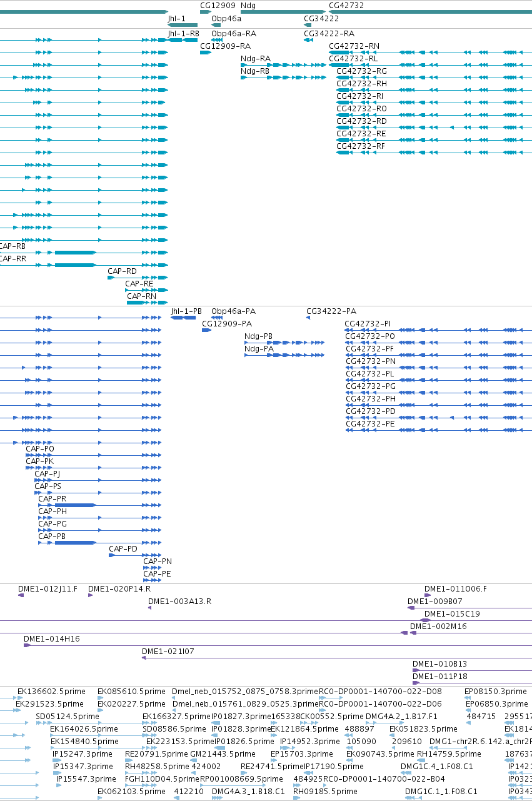Select protein CAP-PN
Viewport: 532px width, 801px height.
(158, 561)
